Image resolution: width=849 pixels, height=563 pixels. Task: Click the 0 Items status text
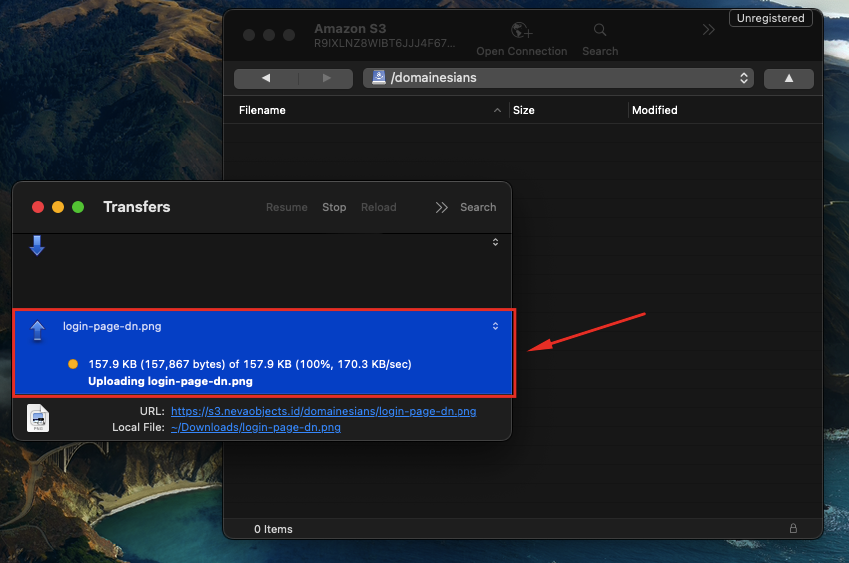[x=273, y=529]
